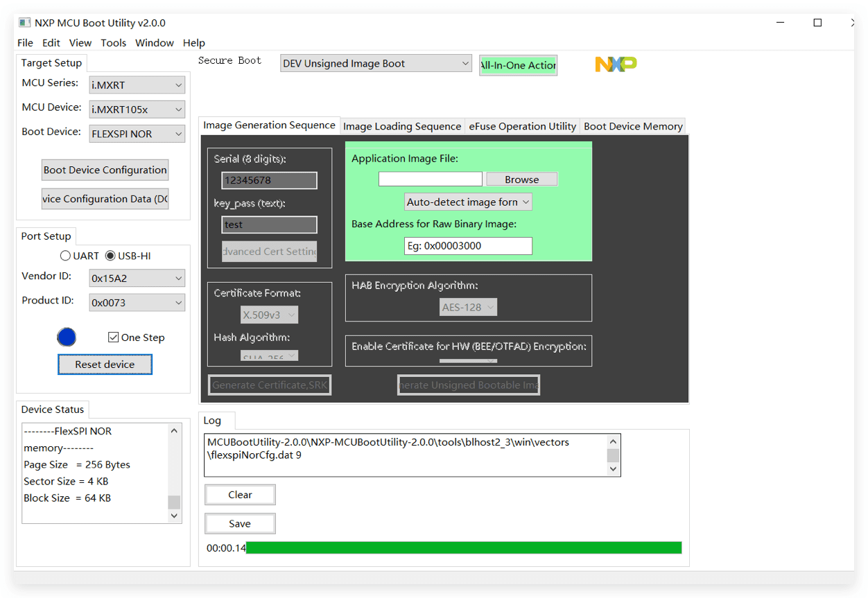Focus the Serial (8 digits) input field
The image size is (868, 598).
click(269, 180)
